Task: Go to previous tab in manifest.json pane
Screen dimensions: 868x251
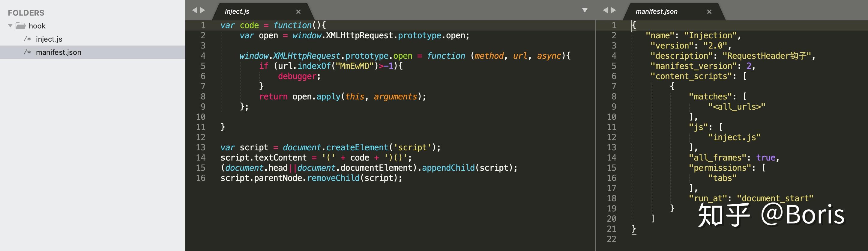Action: (605, 10)
